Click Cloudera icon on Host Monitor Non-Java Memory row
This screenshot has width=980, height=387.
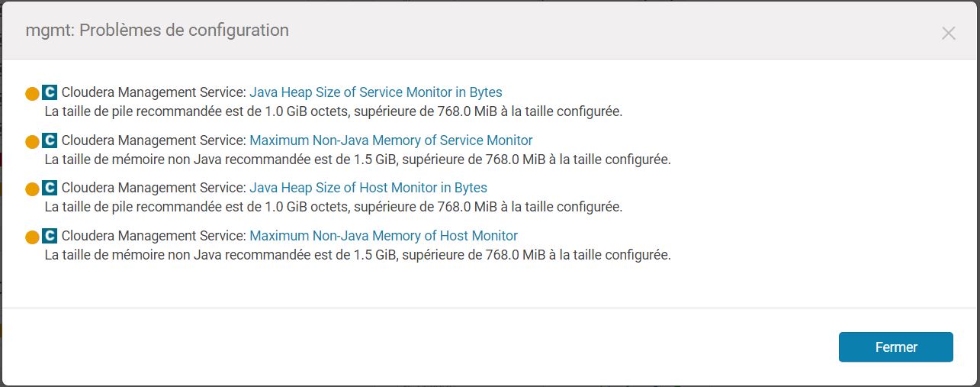click(50, 236)
